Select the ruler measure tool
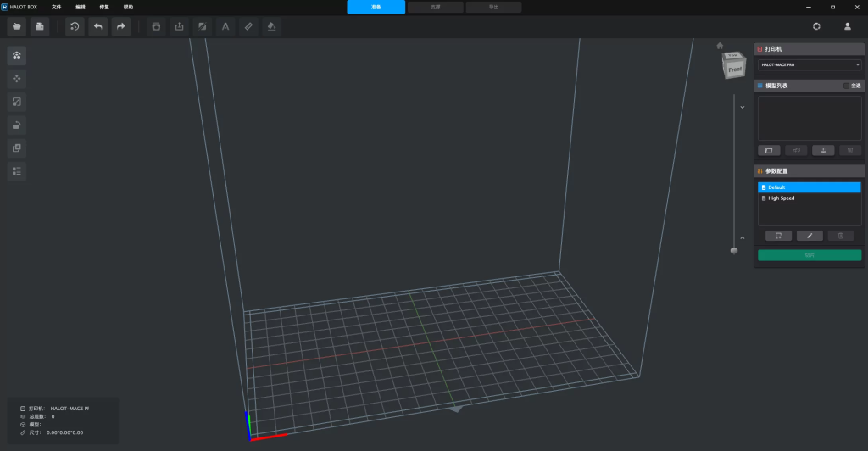The width and height of the screenshot is (868, 451). click(x=248, y=26)
